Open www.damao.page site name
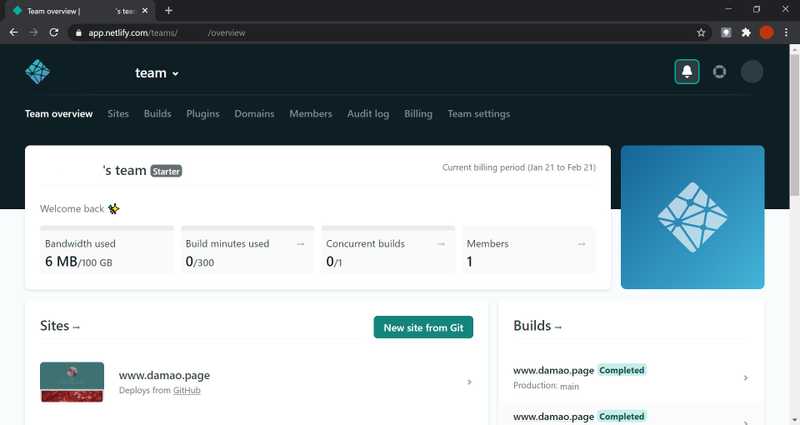Viewport: 800px width, 425px height. point(164,375)
